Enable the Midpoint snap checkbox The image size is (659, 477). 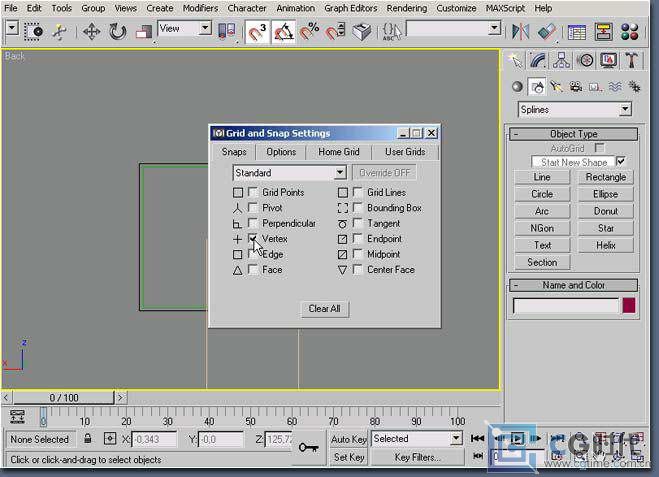pos(358,254)
